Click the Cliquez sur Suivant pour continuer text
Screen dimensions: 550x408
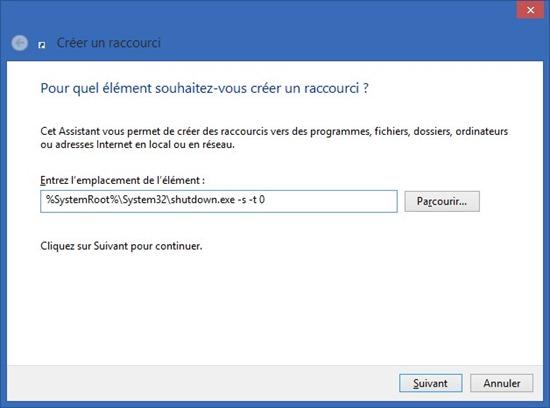click(x=121, y=246)
